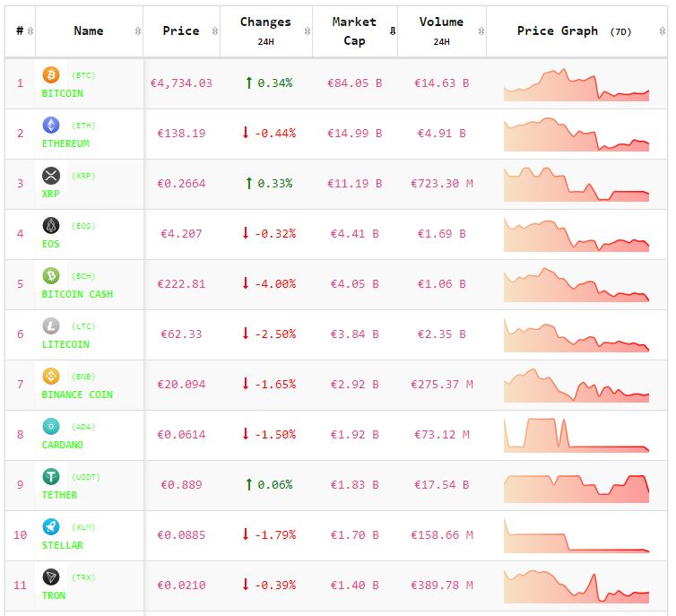This screenshot has width=676, height=616.
Task: Click the Binance Coin logo icon
Action: (x=51, y=377)
